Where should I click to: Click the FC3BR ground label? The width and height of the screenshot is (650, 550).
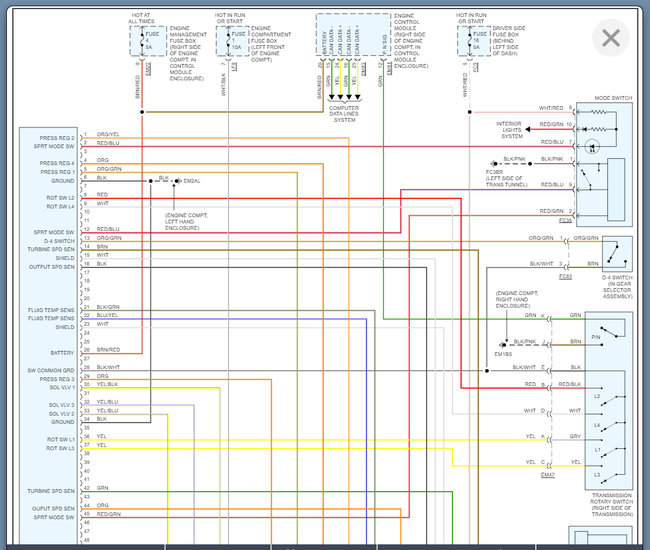point(495,172)
